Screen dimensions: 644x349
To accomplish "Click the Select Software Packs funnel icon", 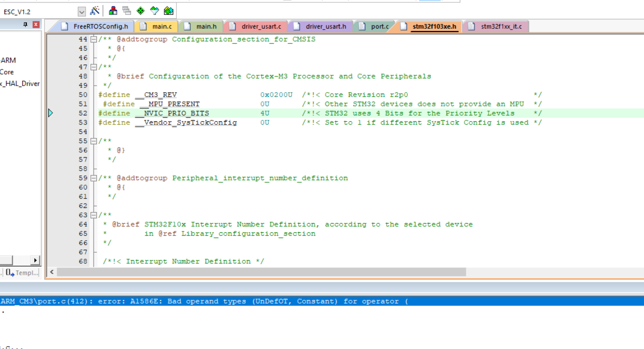I will (x=154, y=10).
